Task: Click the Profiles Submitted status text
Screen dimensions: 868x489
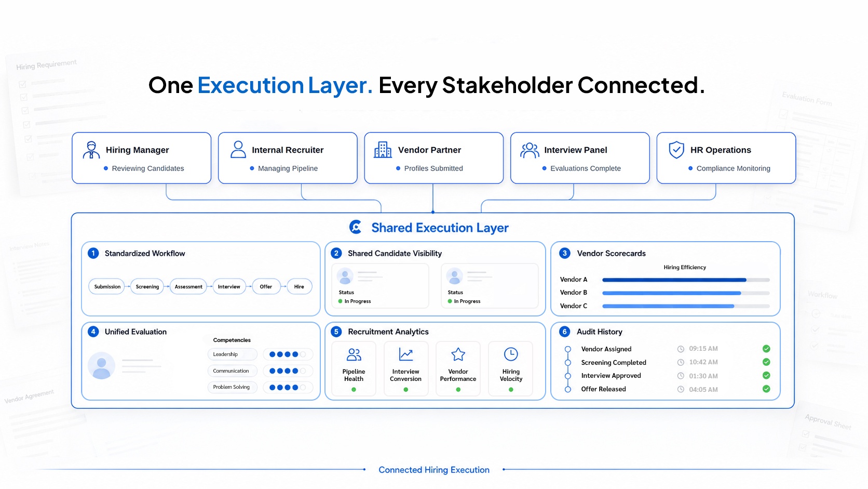Action: tap(433, 168)
